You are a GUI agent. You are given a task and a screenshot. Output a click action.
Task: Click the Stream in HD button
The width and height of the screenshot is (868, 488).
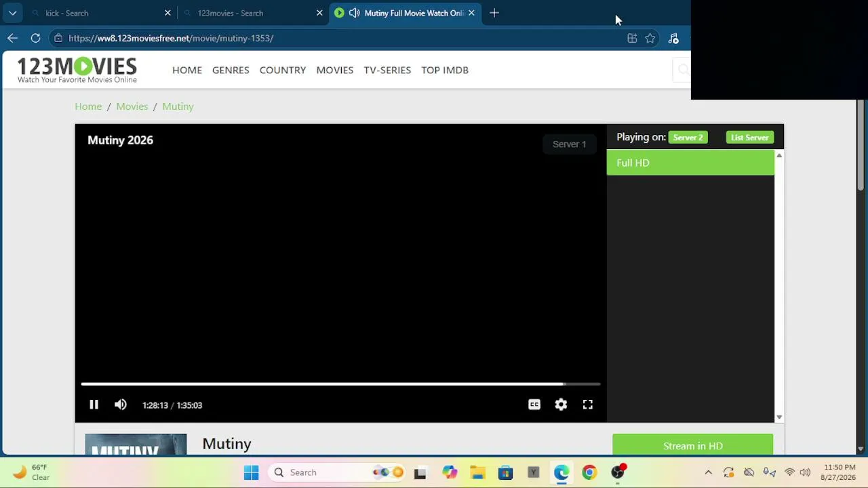tap(692, 445)
